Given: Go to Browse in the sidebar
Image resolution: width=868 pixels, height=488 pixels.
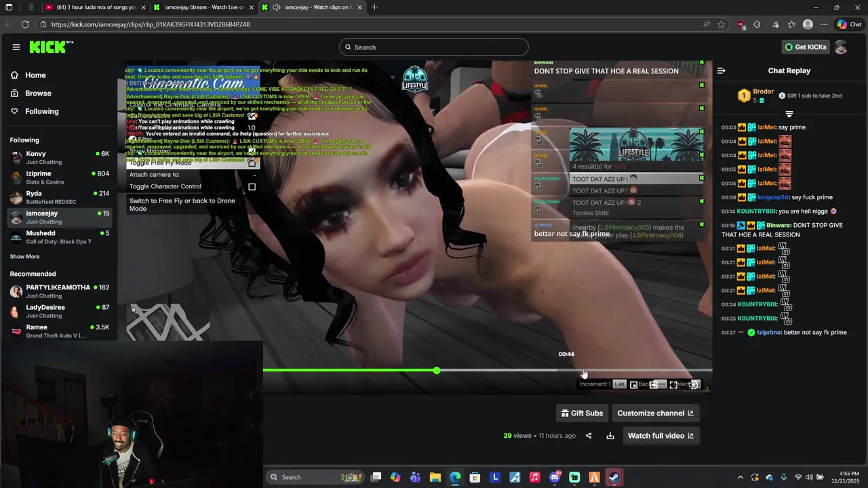Looking at the screenshot, I should pyautogui.click(x=38, y=93).
